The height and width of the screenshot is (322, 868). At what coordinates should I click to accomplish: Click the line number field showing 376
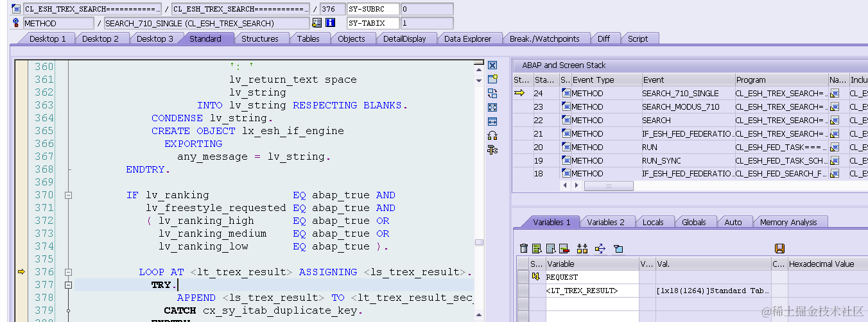(333, 9)
